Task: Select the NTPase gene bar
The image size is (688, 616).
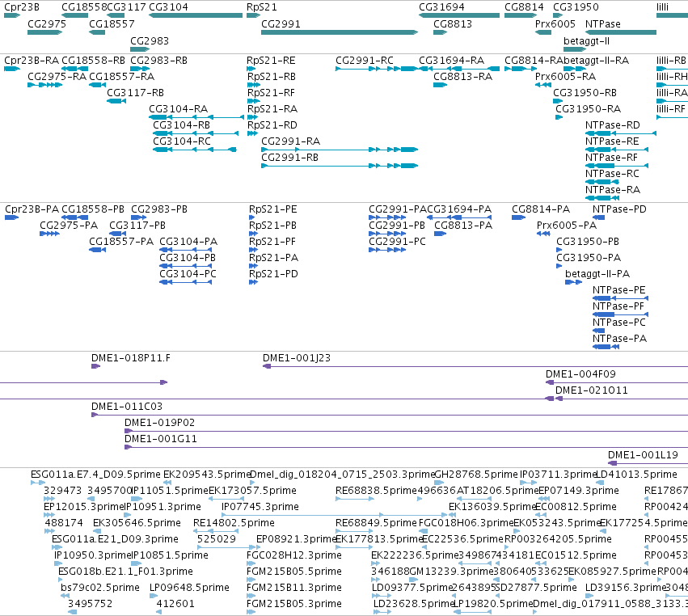Action: [x=620, y=32]
